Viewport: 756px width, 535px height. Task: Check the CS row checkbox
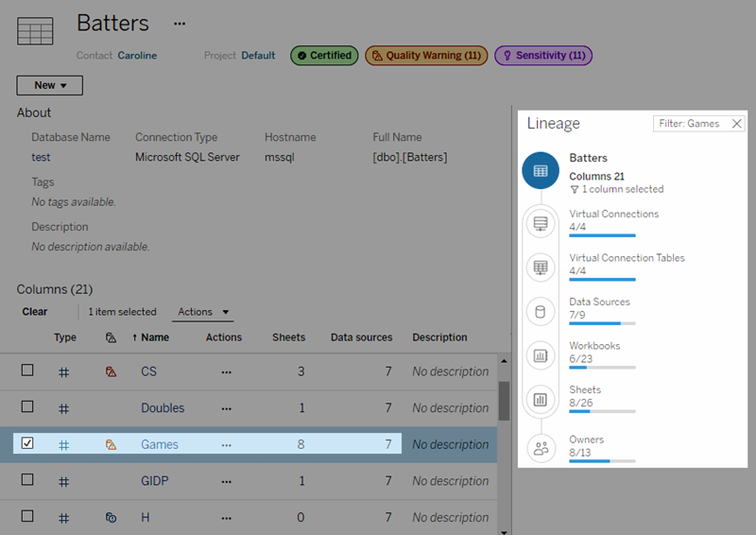27,370
